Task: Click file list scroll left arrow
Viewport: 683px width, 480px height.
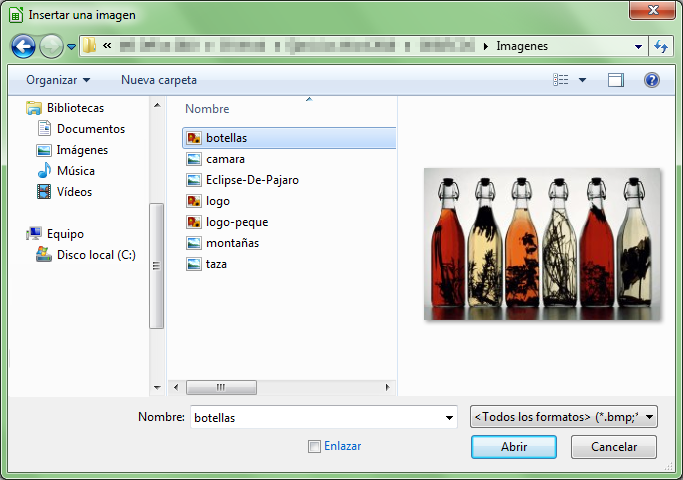Action: (x=176, y=387)
